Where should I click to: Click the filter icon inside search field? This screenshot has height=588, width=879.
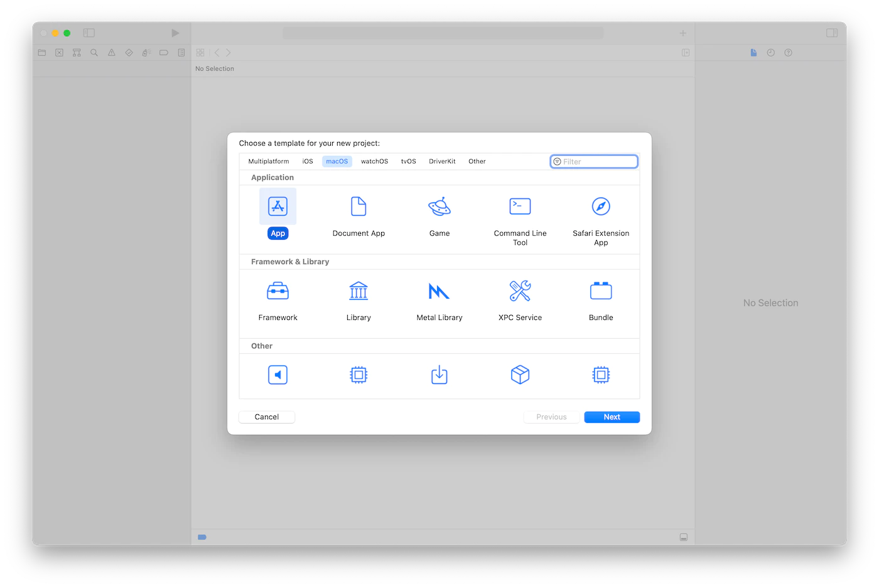pos(557,161)
